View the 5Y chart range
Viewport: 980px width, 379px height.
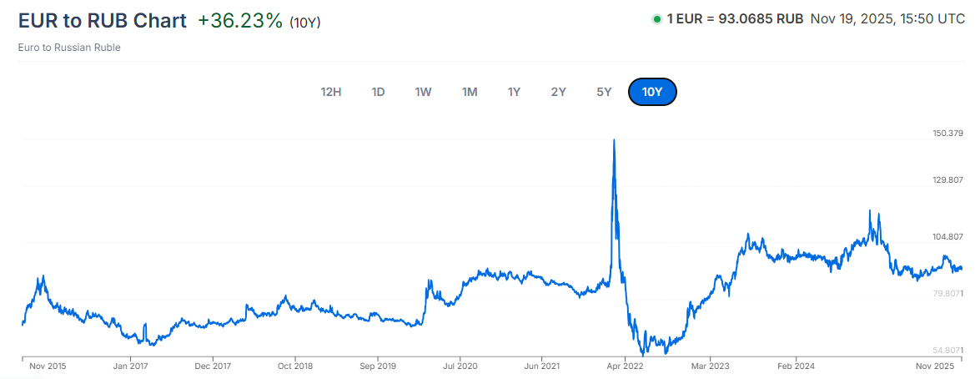[604, 92]
